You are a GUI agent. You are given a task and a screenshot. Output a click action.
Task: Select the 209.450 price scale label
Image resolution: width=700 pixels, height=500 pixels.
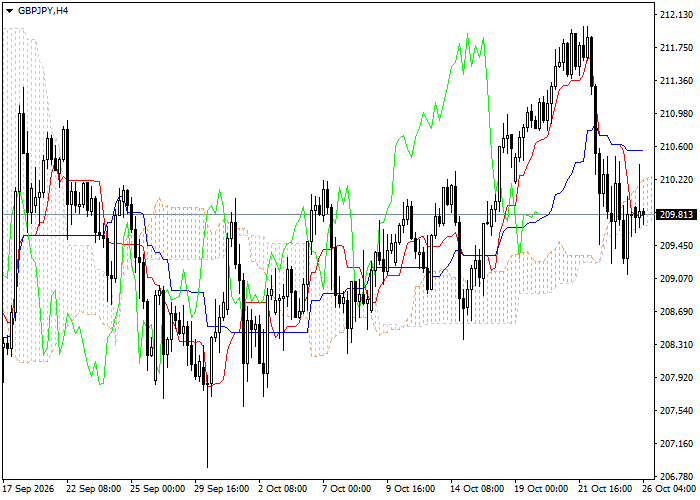click(x=676, y=246)
